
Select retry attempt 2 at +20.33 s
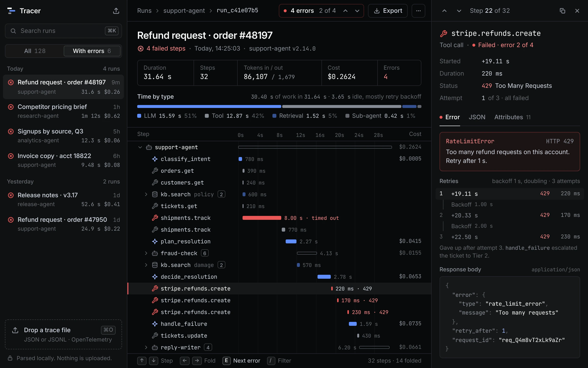tap(510, 215)
